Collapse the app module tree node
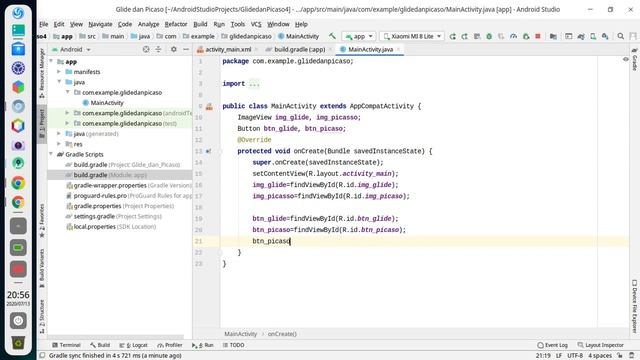The width and height of the screenshot is (640, 360). pyautogui.click(x=51, y=62)
